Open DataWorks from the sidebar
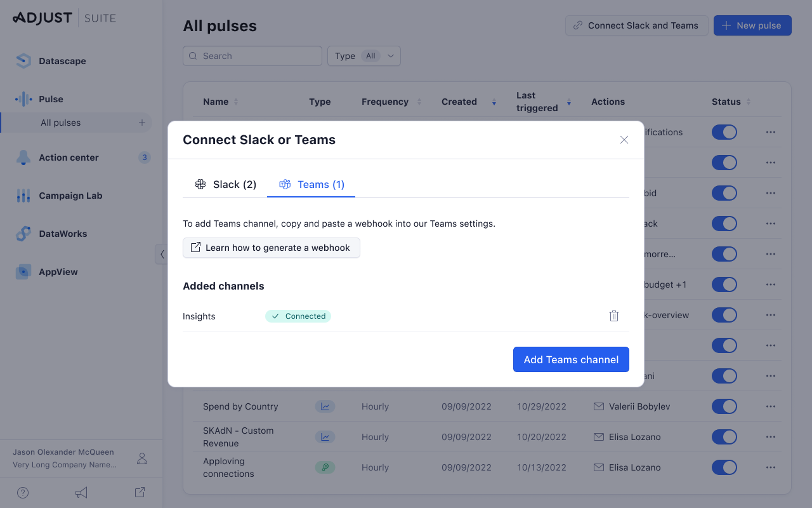The image size is (812, 508). [62, 234]
